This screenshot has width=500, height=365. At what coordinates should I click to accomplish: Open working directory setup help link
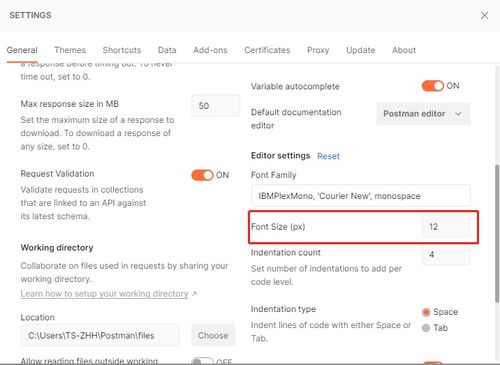click(104, 294)
